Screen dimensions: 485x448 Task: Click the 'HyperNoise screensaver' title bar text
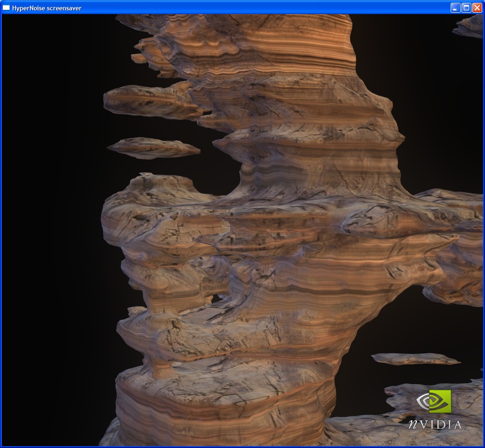47,8
